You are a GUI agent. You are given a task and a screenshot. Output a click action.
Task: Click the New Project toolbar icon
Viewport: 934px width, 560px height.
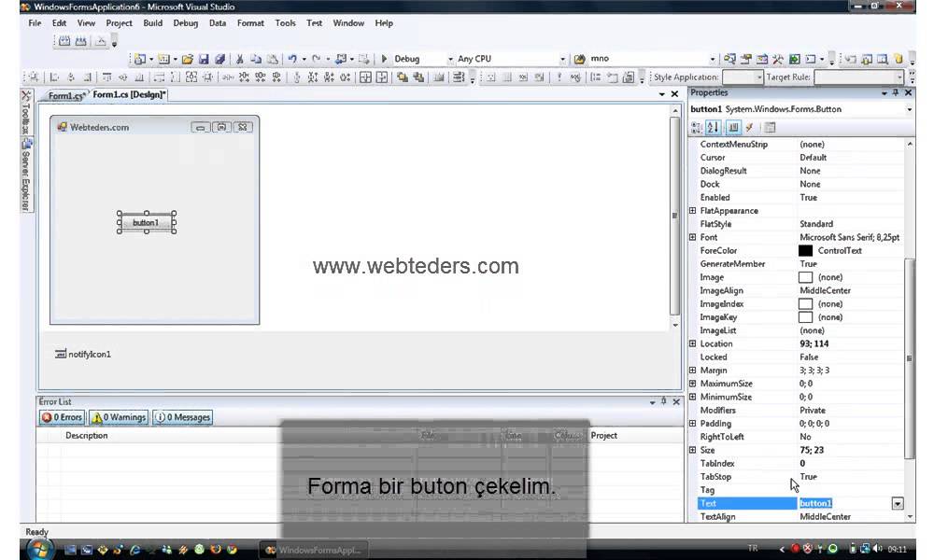[140, 59]
